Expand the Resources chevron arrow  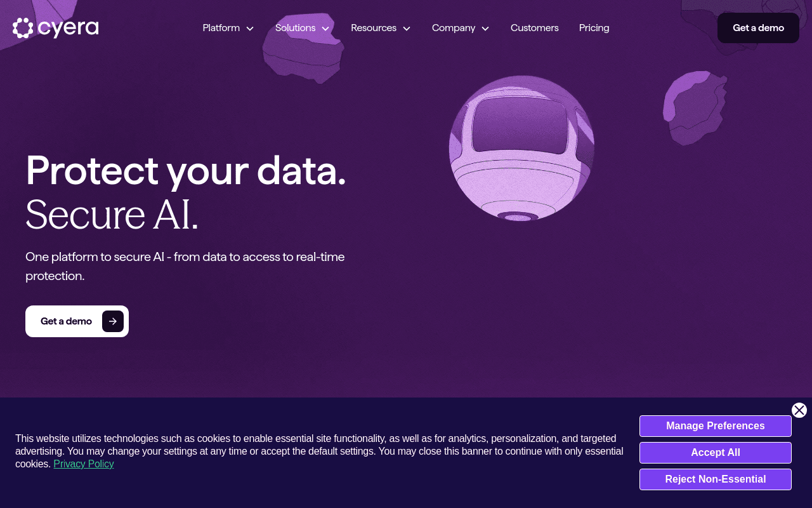coord(407,29)
